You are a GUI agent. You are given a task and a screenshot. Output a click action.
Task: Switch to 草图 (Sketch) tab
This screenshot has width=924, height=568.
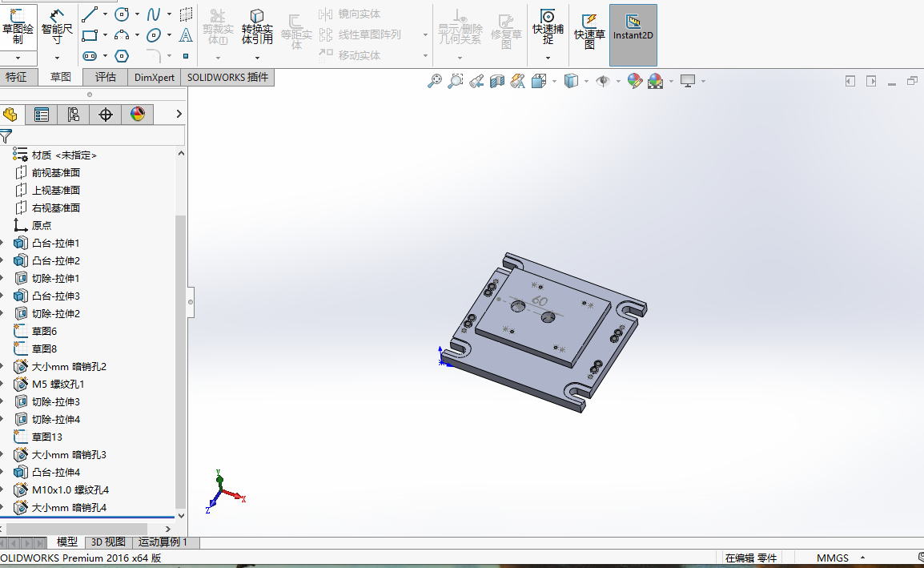click(60, 77)
